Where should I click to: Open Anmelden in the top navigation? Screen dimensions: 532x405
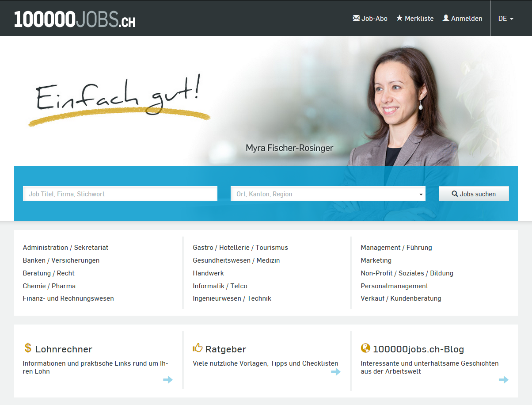pyautogui.click(x=467, y=19)
